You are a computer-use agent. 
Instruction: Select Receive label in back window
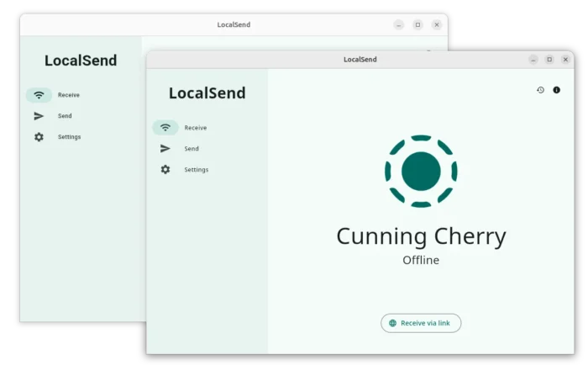69,95
